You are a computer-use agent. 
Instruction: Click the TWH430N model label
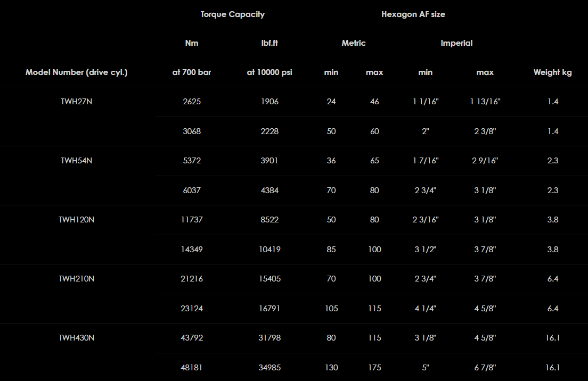pos(76,338)
